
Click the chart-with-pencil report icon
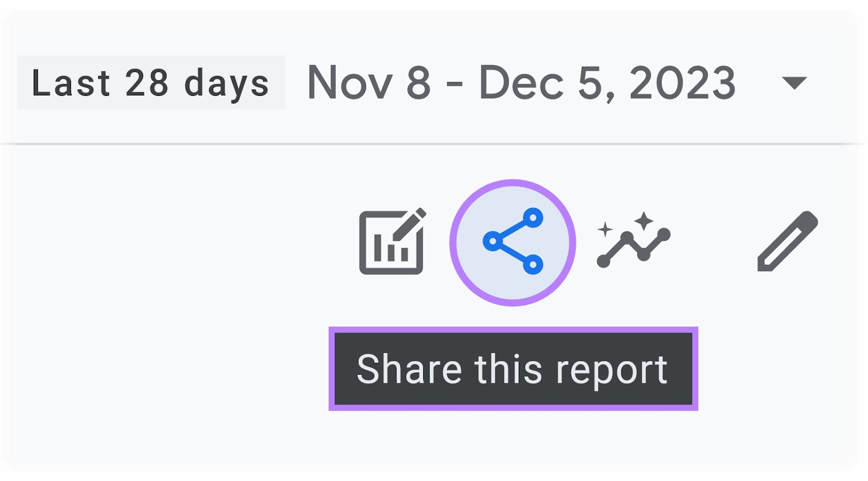click(392, 241)
